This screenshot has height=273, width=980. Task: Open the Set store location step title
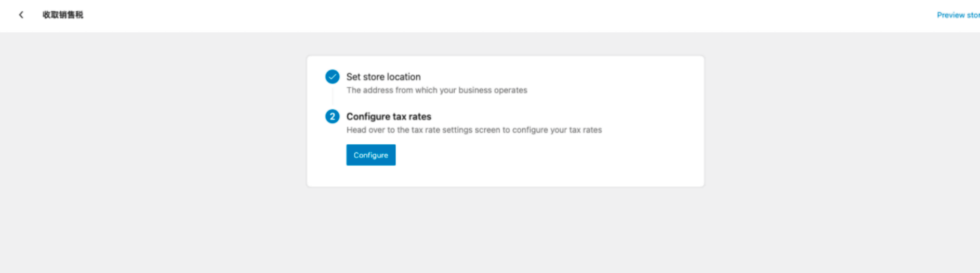tap(383, 77)
